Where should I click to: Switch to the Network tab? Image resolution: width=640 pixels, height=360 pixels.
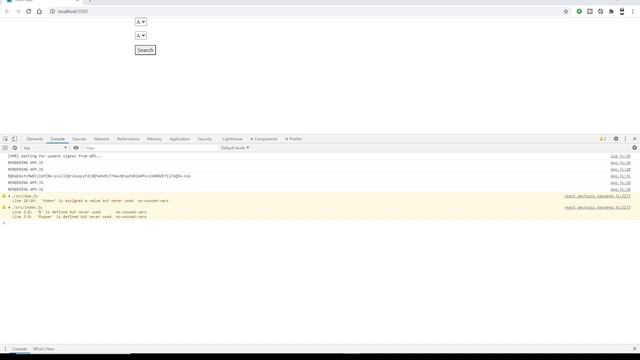[x=101, y=139]
